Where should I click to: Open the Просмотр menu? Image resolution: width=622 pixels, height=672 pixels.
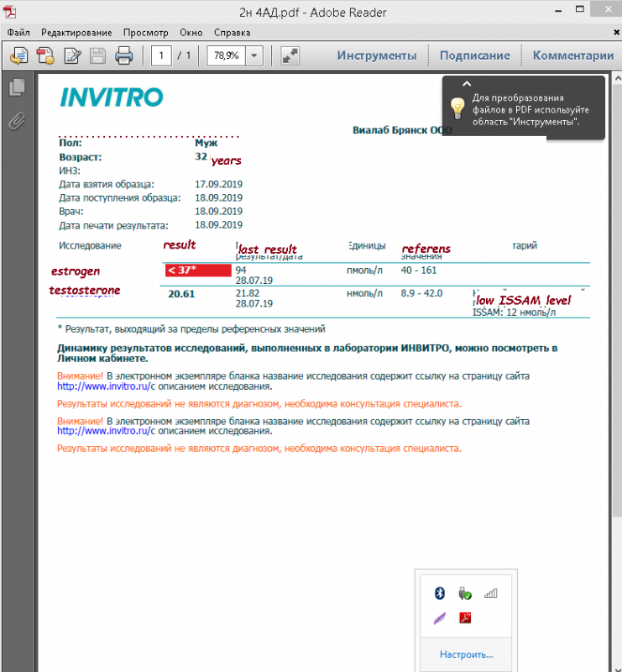[x=146, y=33]
